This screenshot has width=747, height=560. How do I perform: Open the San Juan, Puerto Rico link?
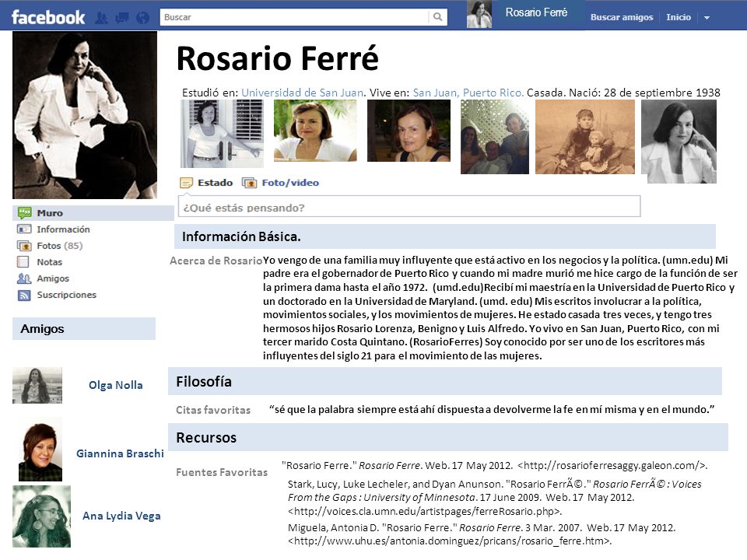468,93
